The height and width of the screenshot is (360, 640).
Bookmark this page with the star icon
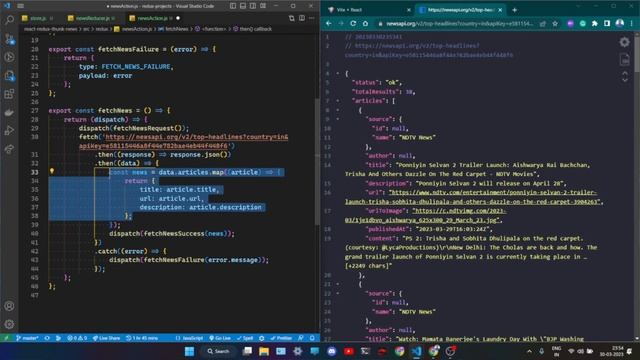555,24
